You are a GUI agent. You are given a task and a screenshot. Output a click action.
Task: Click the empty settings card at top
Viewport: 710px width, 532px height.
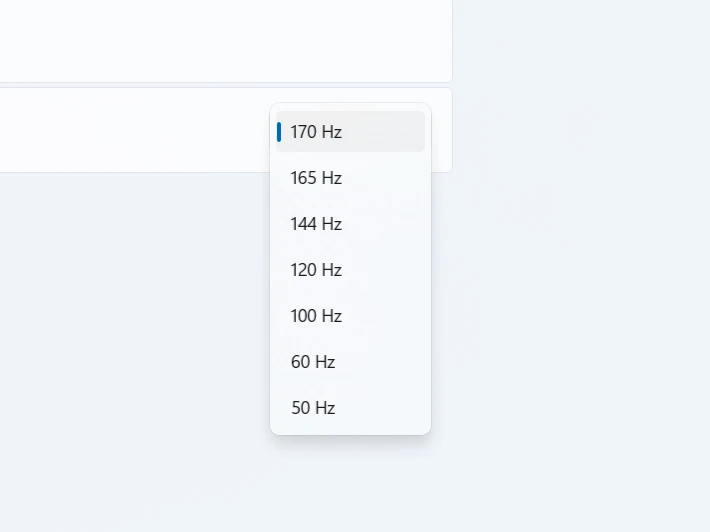click(x=220, y=40)
